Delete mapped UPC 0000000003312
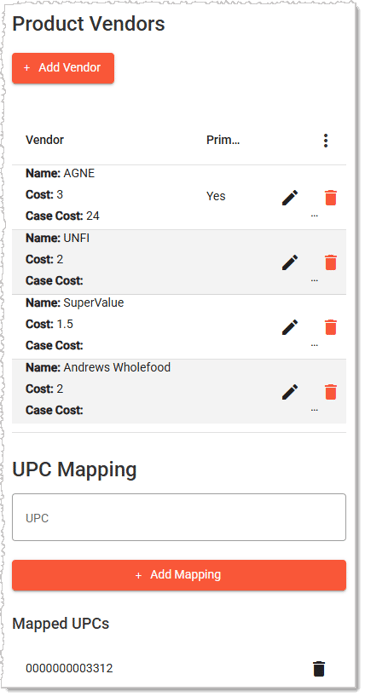The height and width of the screenshot is (697, 365). (x=319, y=669)
